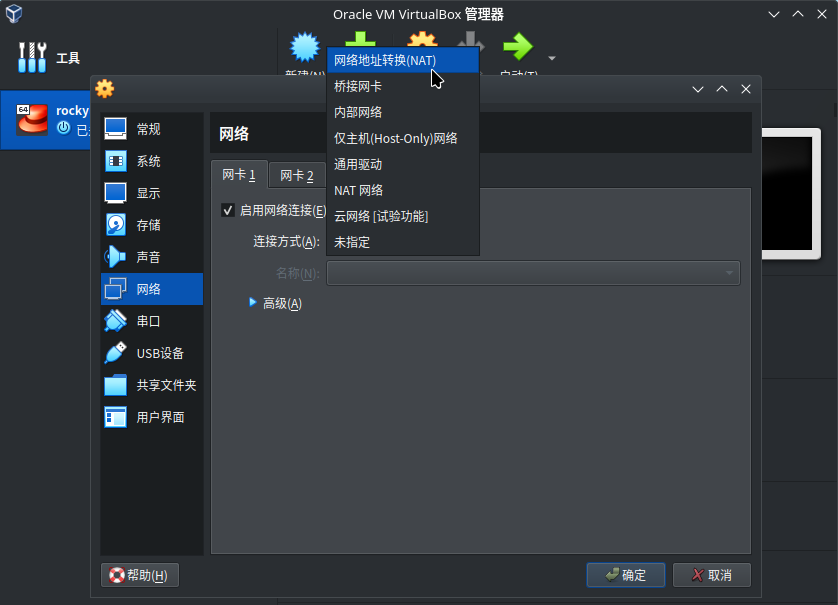Open the 显示 (Display) settings category
The height and width of the screenshot is (605, 838).
(152, 193)
